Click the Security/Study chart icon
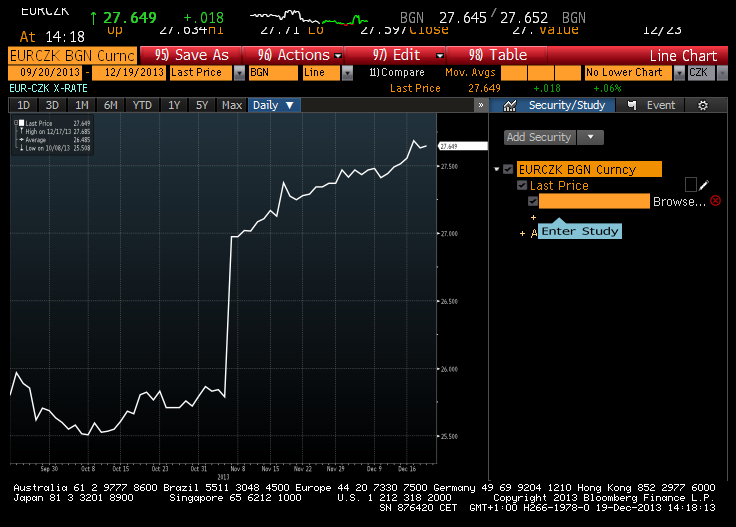This screenshot has height=527, width=736. (510, 106)
